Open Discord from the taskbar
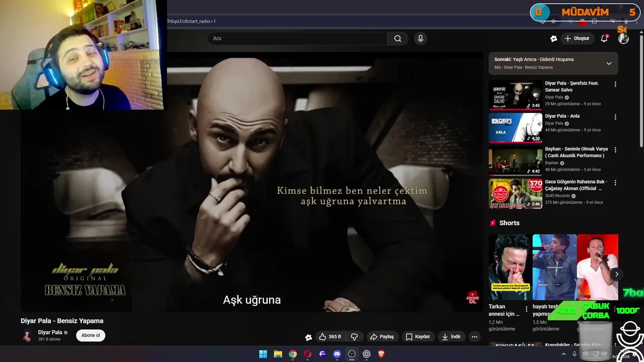The image size is (644, 362). pos(337,354)
